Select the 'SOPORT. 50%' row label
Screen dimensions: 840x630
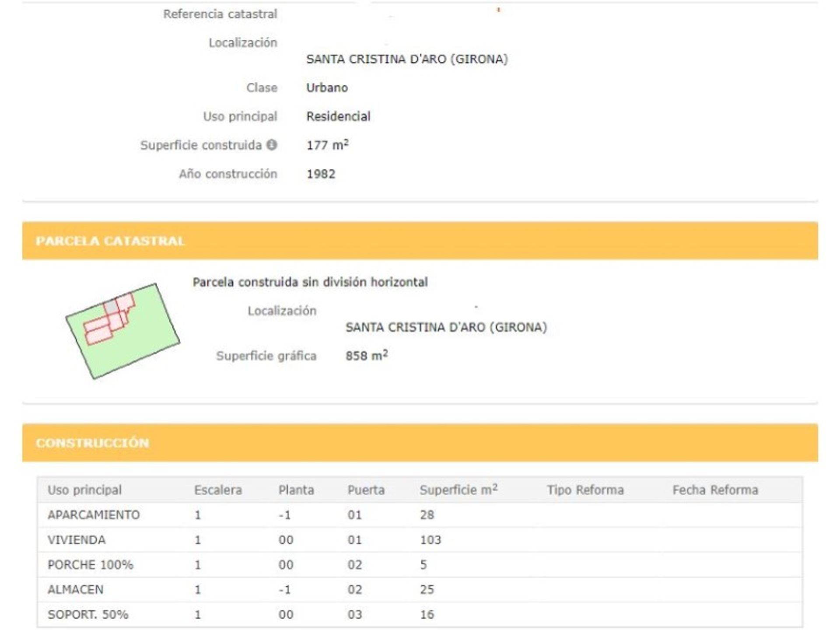click(88, 615)
